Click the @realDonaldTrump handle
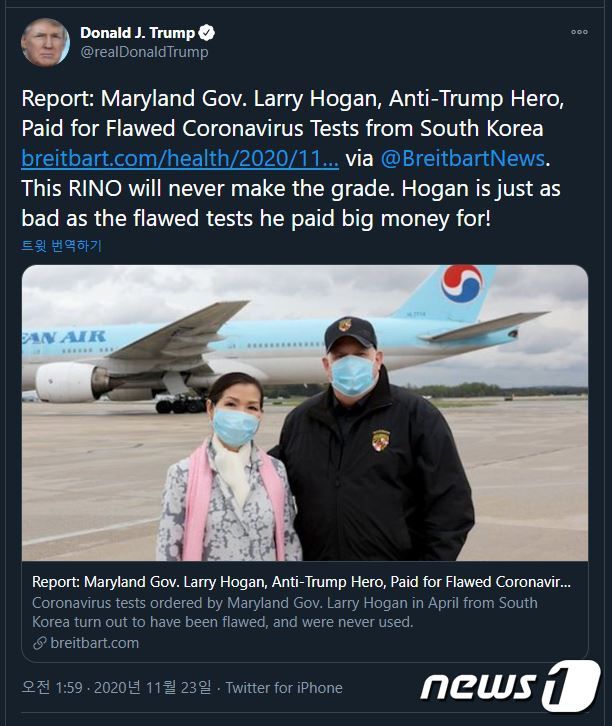Viewport: 612px width, 726px height. pos(144,52)
